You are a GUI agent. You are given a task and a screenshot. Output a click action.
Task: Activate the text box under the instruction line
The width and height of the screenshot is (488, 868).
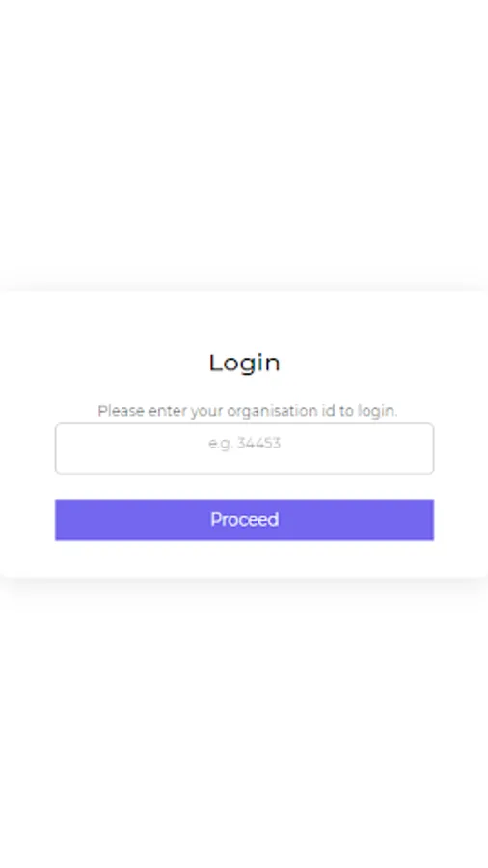click(x=244, y=448)
